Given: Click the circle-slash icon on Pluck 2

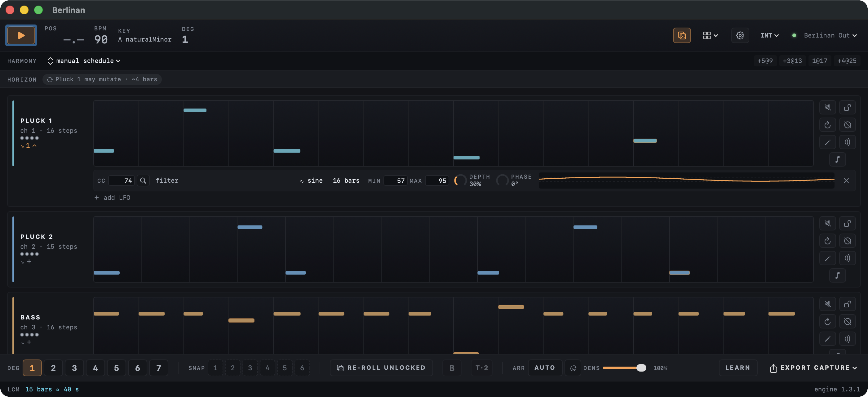Looking at the screenshot, I should pyautogui.click(x=847, y=241).
